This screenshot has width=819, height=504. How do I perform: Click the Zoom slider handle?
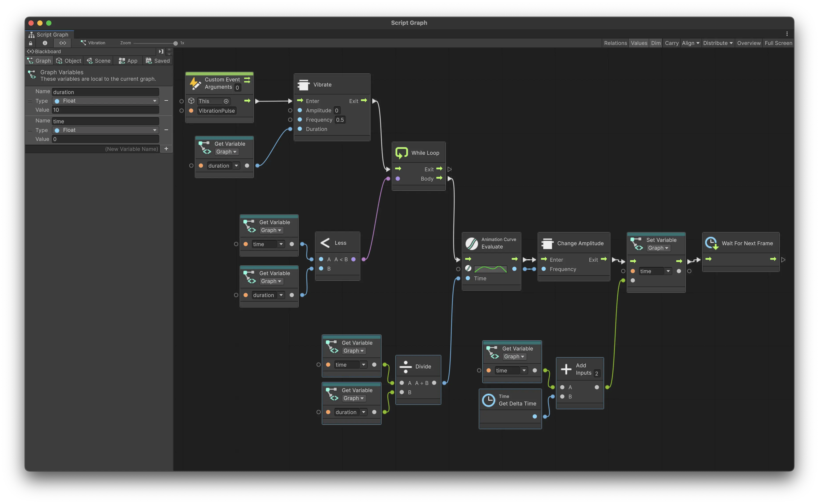click(175, 43)
